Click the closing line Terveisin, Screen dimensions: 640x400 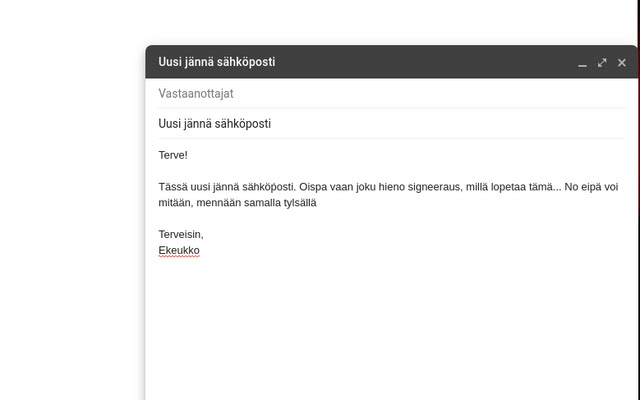click(181, 234)
